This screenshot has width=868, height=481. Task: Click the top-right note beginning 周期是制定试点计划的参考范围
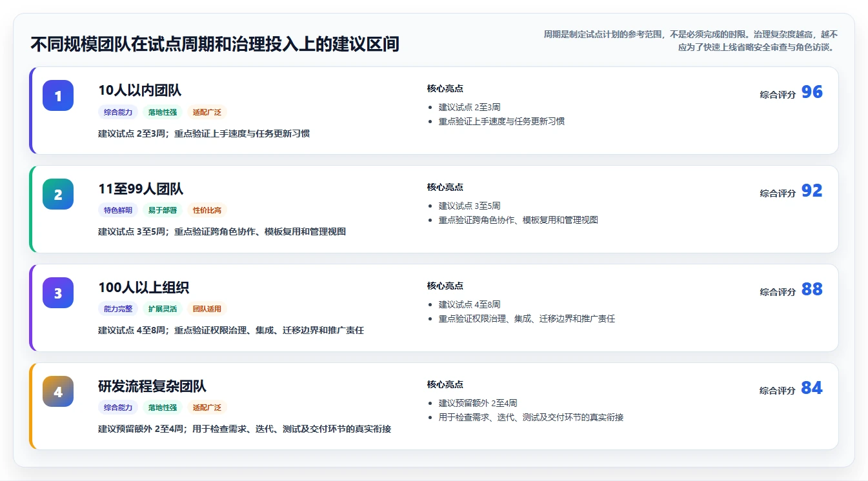pyautogui.click(x=691, y=40)
